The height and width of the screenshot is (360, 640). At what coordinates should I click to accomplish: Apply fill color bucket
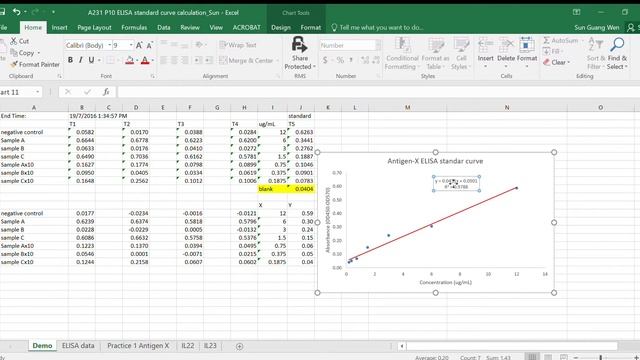(x=129, y=60)
